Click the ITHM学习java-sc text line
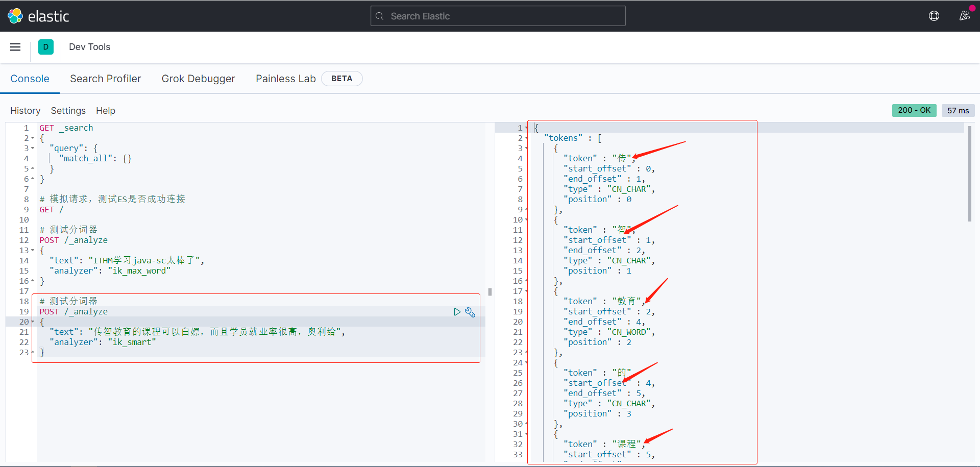 coord(127,261)
